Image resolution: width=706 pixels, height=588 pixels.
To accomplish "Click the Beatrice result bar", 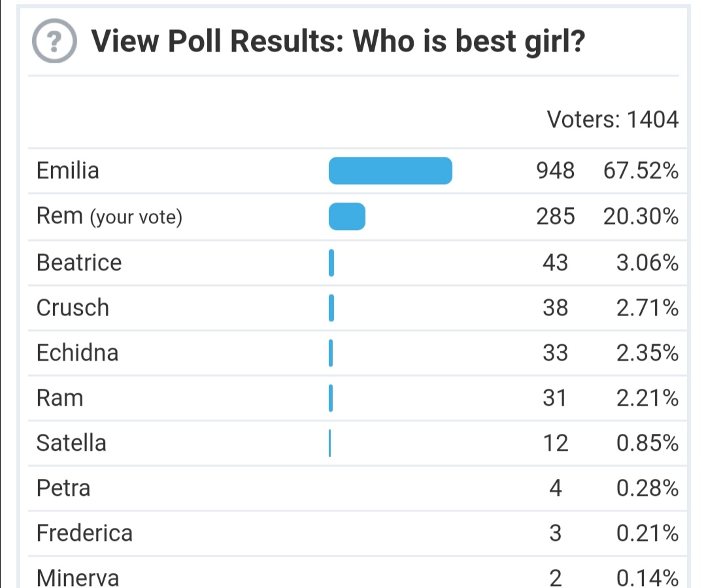I will pyautogui.click(x=331, y=263).
